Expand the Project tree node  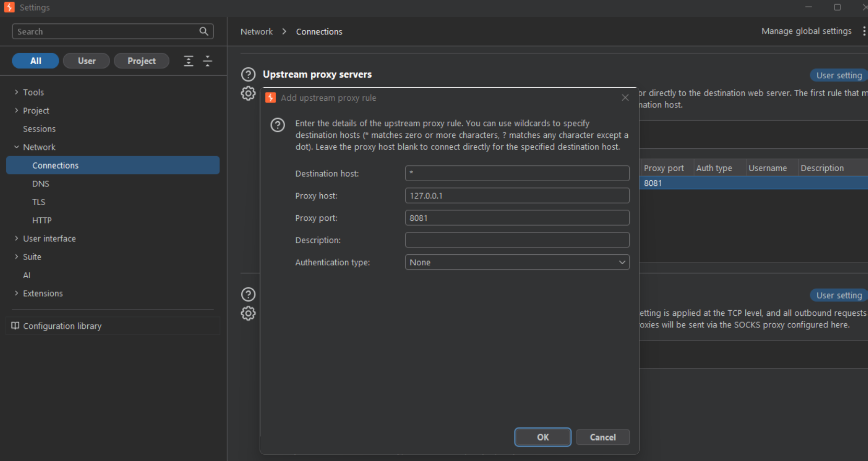(16, 110)
